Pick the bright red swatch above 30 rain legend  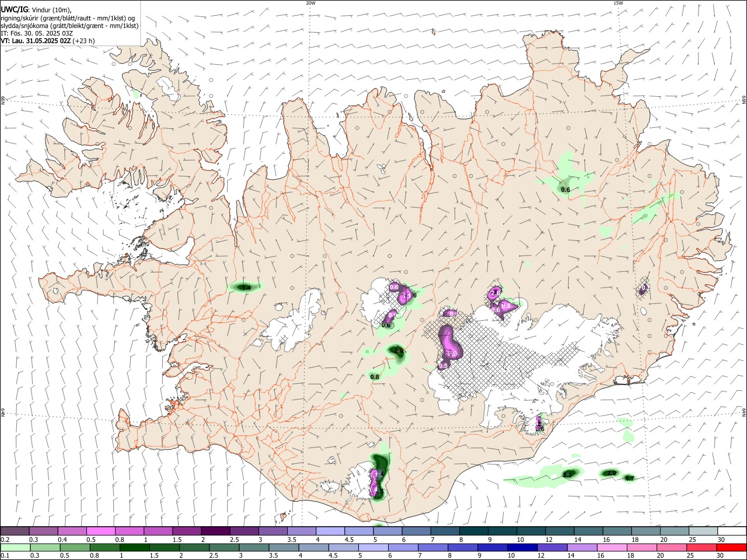732,547
